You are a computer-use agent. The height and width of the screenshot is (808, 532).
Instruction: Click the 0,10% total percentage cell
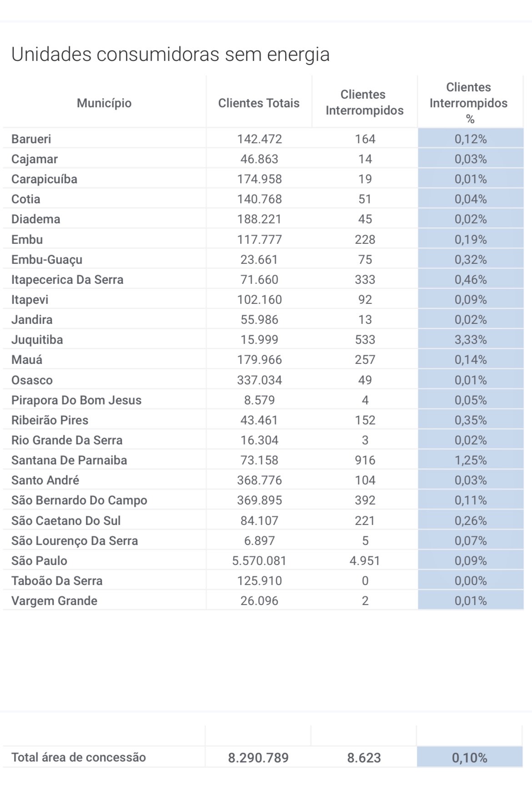[x=470, y=757]
